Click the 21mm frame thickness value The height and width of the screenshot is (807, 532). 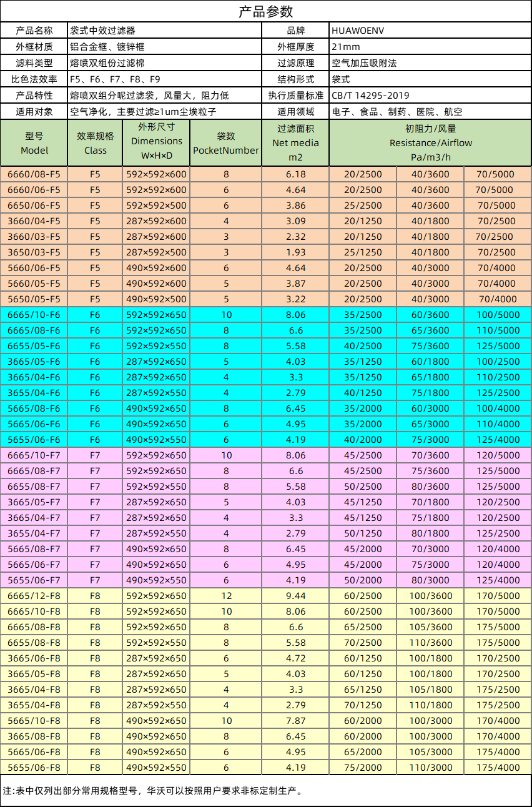pyautogui.click(x=345, y=47)
